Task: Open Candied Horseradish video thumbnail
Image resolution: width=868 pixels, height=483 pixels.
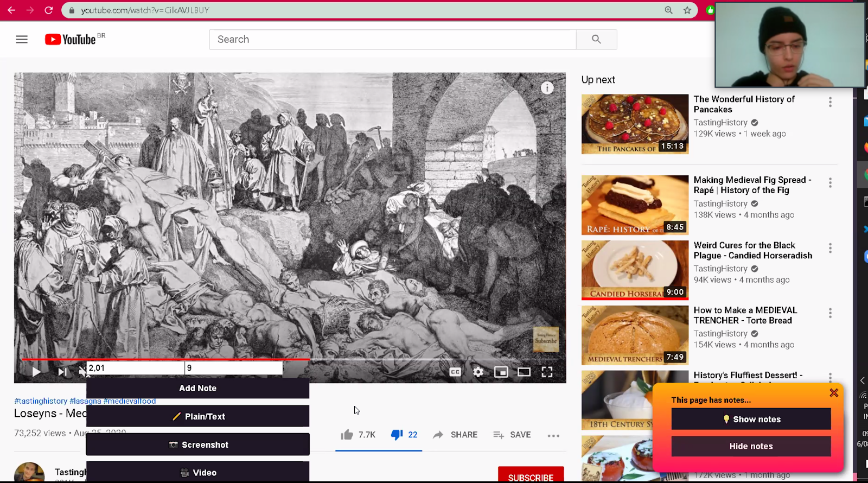Action: 635,270
